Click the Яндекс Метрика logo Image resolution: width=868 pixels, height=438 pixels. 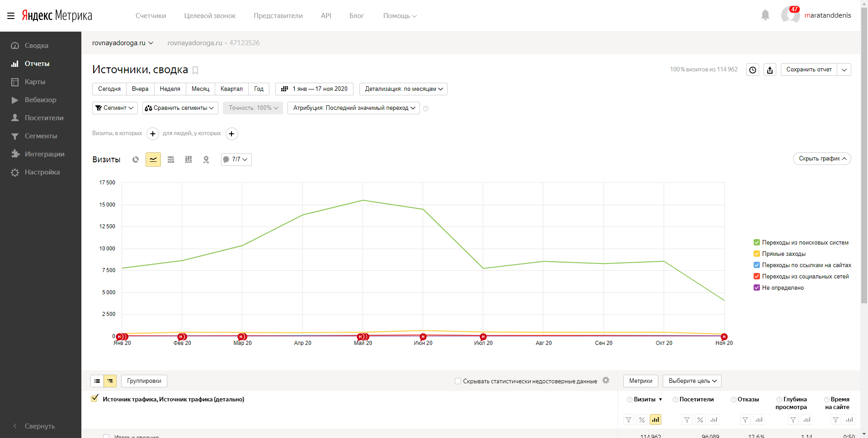click(57, 15)
